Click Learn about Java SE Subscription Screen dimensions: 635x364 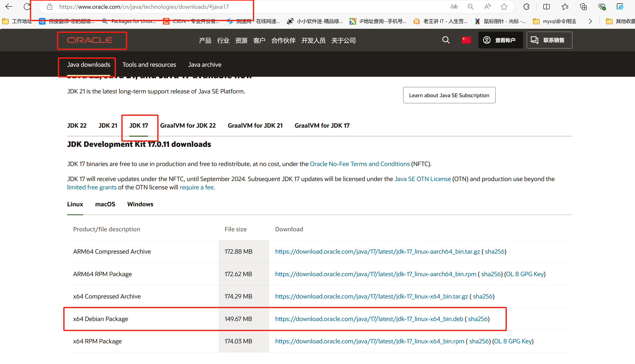(449, 95)
